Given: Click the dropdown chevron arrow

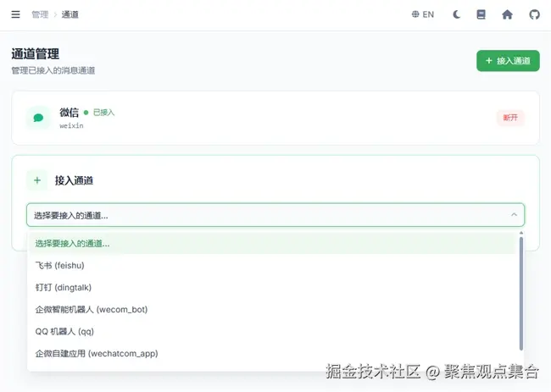Looking at the screenshot, I should coord(514,214).
